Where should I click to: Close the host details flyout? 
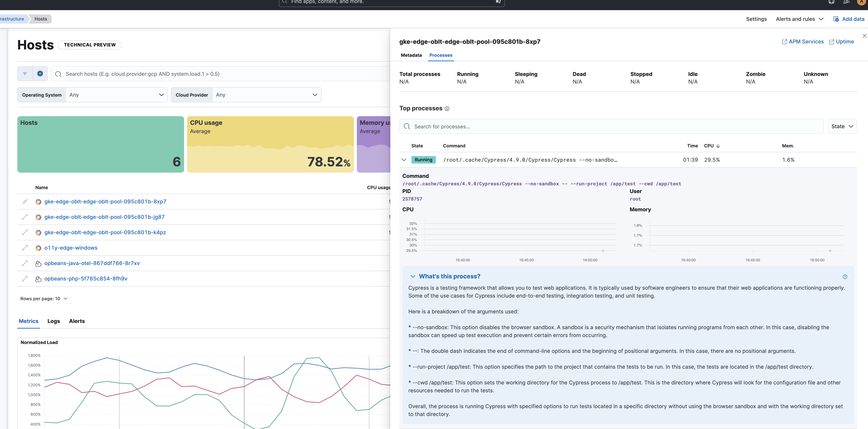864,36
